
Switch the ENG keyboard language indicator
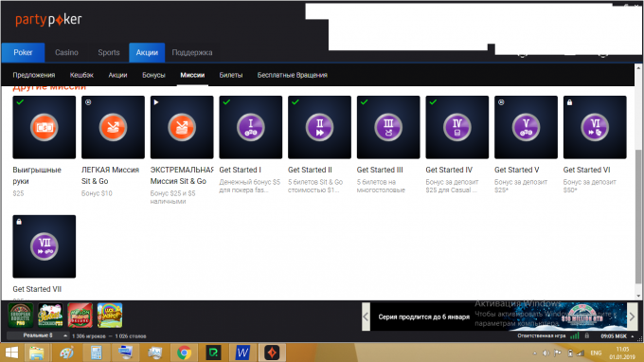[x=596, y=353]
